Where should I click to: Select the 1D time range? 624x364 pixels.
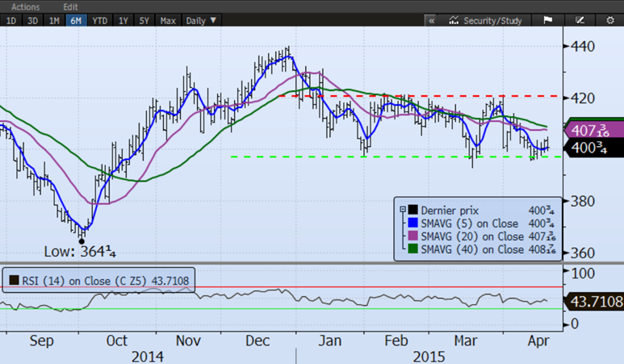pos(11,19)
